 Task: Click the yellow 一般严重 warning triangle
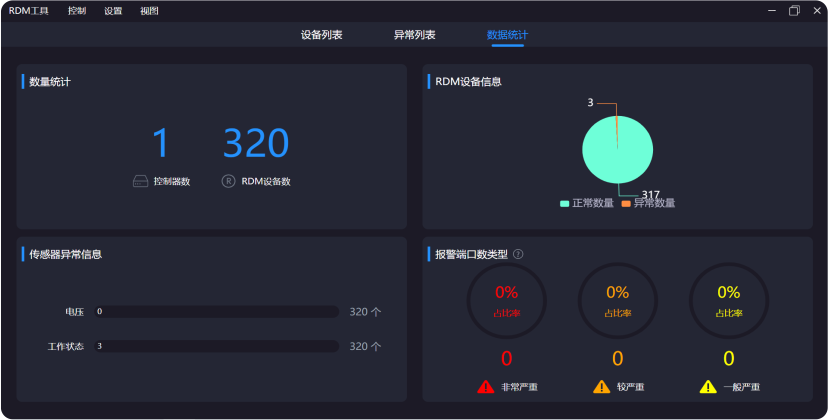pos(708,387)
